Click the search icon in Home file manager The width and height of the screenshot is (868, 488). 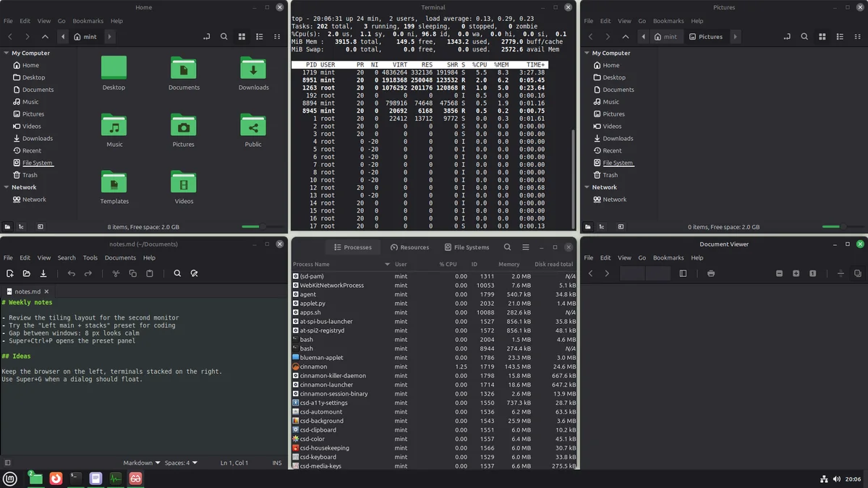coord(224,36)
